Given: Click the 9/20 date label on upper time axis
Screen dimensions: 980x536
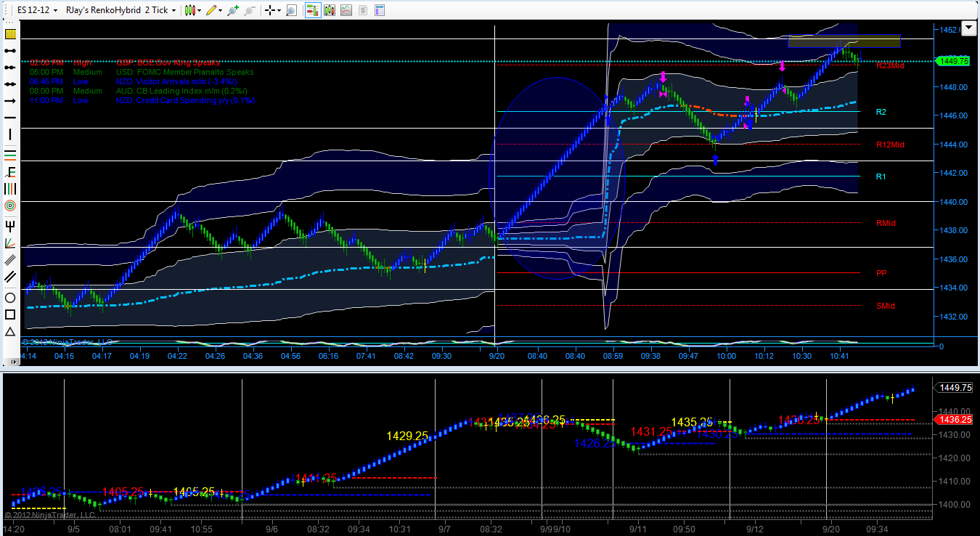Looking at the screenshot, I should pos(497,356).
